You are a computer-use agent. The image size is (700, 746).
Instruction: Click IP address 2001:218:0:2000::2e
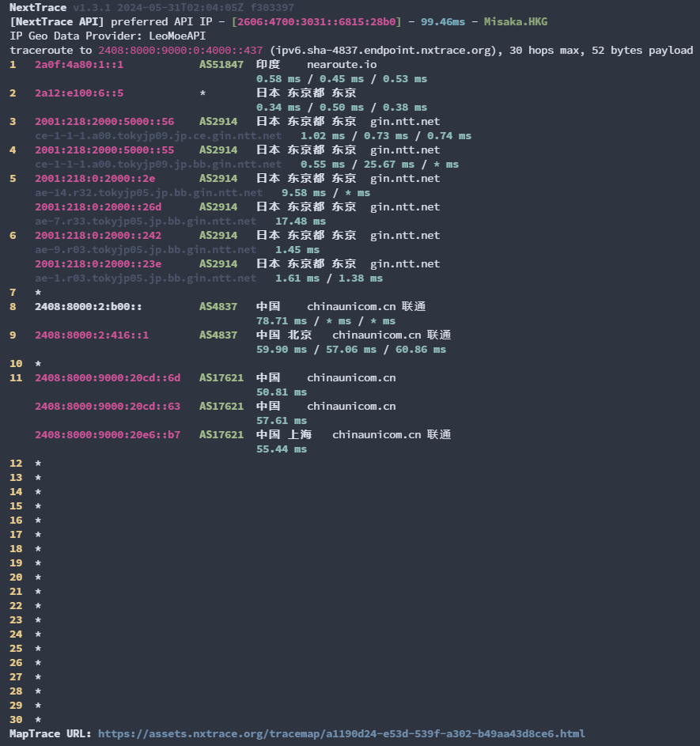pos(95,179)
